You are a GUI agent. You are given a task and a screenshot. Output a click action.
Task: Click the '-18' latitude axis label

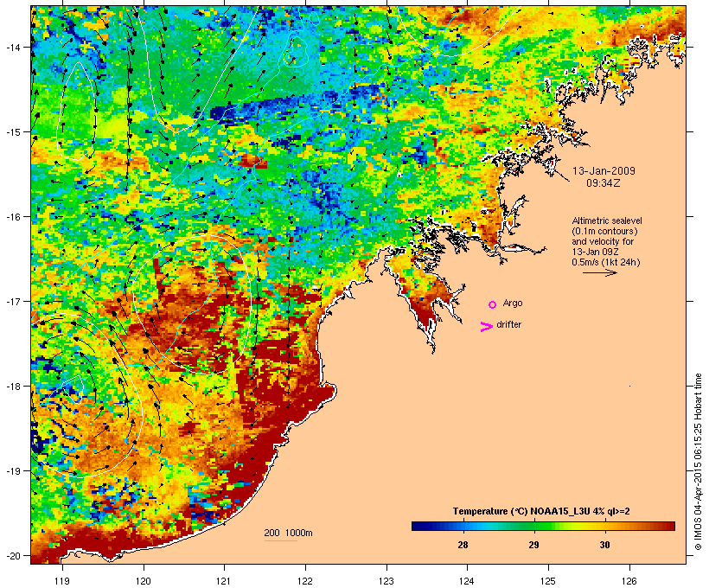pos(13,386)
